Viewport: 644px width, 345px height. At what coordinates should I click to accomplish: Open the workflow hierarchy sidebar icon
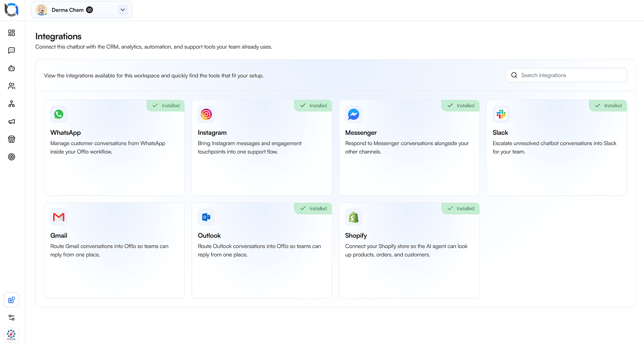pyautogui.click(x=12, y=104)
